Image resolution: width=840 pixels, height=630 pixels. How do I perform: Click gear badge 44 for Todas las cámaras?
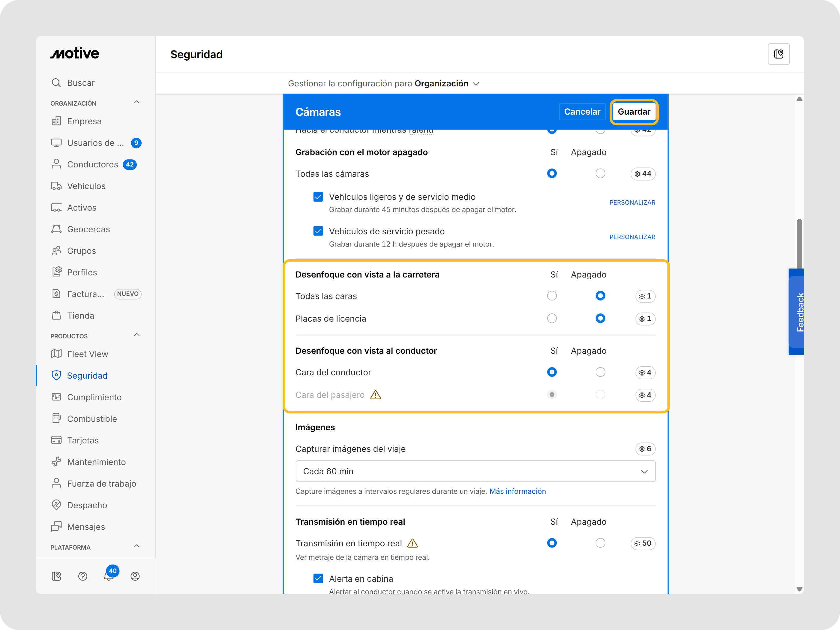coord(643,173)
